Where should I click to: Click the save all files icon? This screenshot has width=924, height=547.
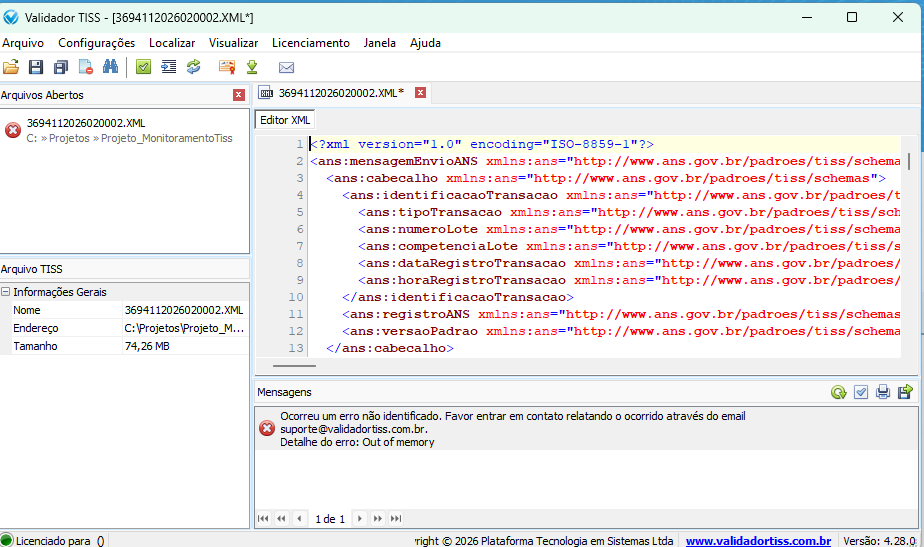pyautogui.click(x=61, y=68)
